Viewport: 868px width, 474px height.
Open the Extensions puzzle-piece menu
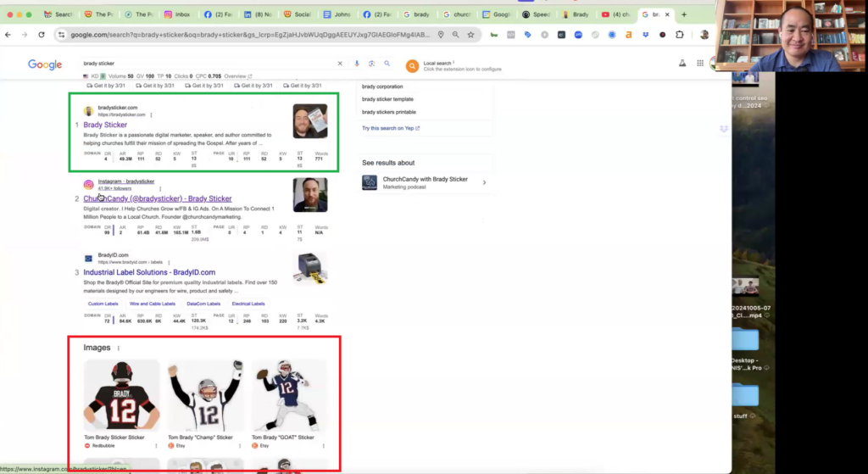(x=679, y=34)
